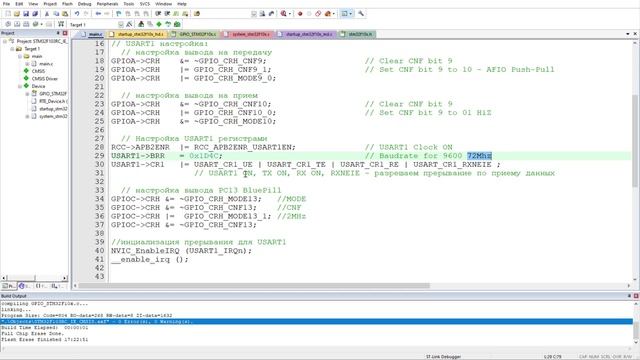Collapse the Project STM32F103RC tree root
Viewport: 640px width, 360px height.
pyautogui.click(x=5, y=41)
